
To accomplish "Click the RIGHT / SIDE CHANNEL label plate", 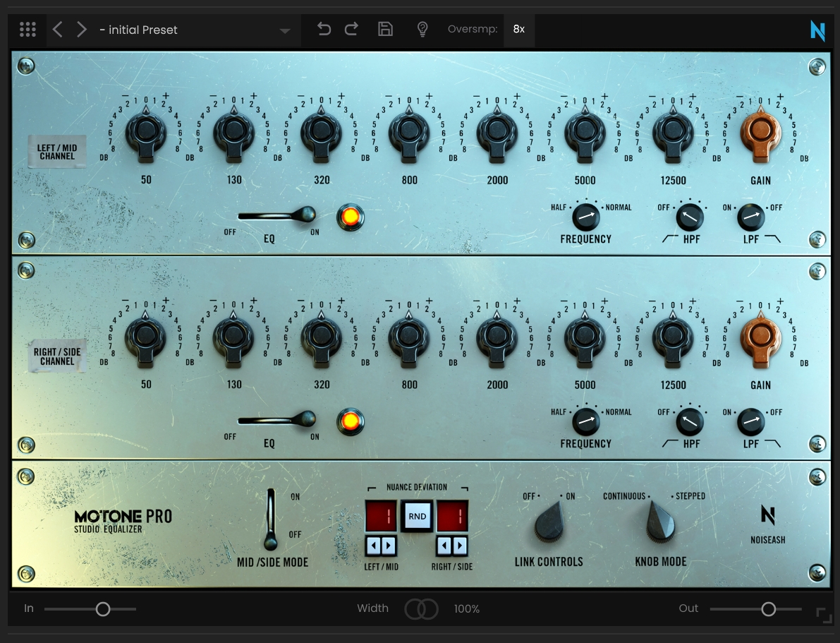I will [x=57, y=356].
